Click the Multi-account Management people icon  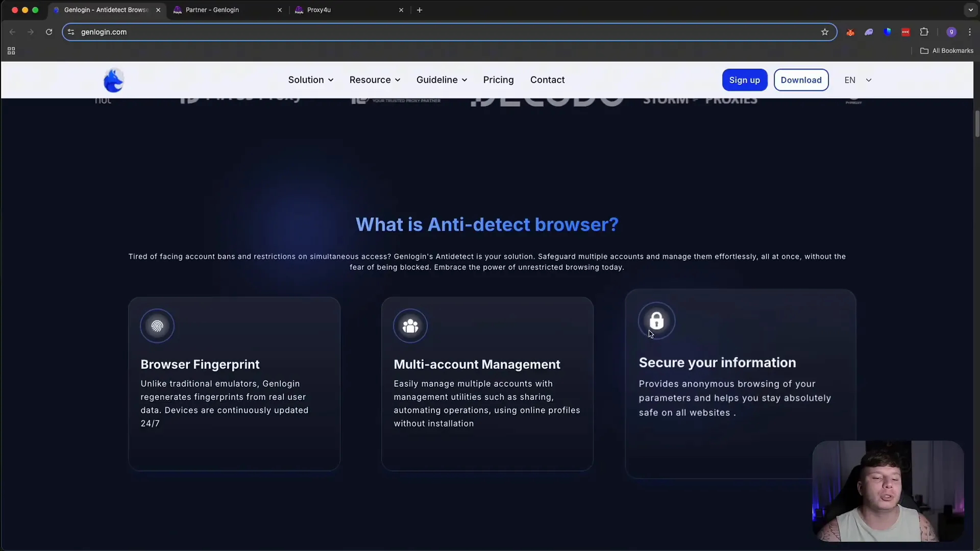click(x=410, y=326)
